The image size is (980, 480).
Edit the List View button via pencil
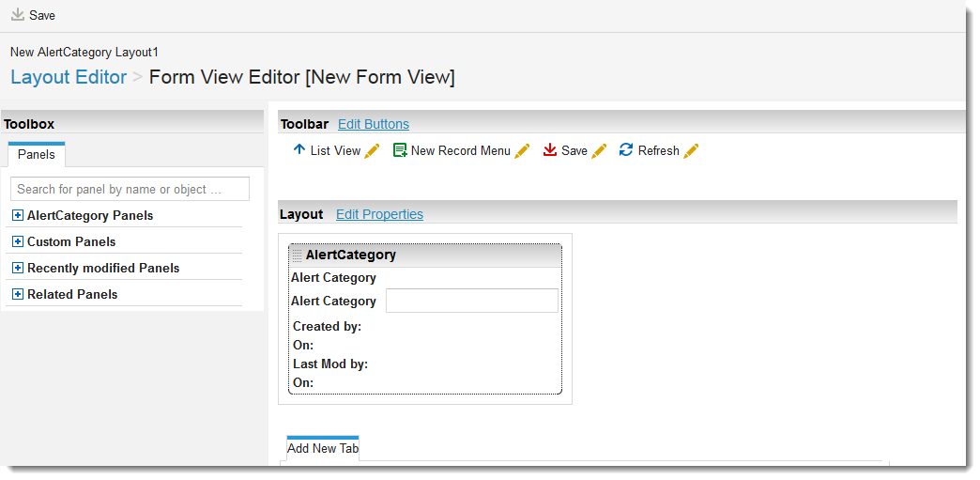[372, 151]
